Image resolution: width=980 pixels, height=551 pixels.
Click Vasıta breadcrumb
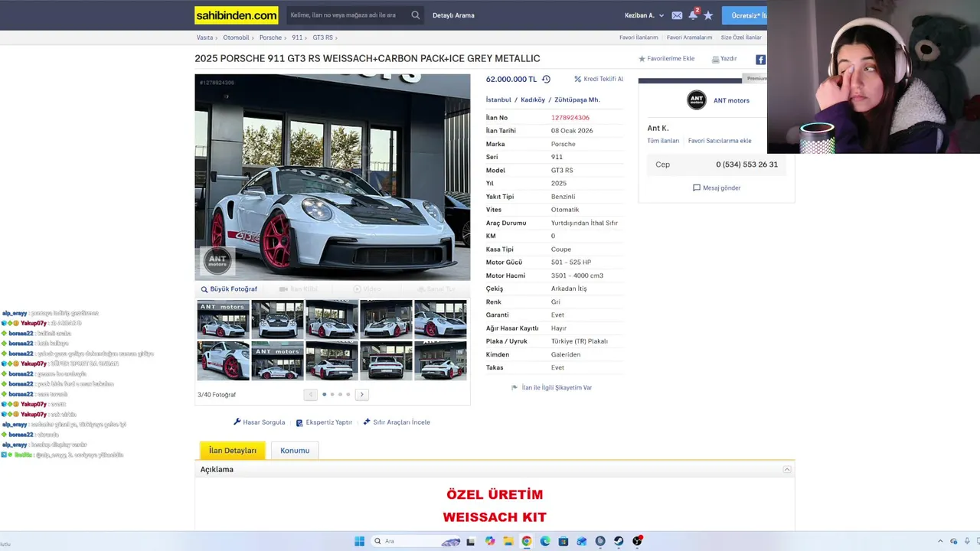[204, 37]
